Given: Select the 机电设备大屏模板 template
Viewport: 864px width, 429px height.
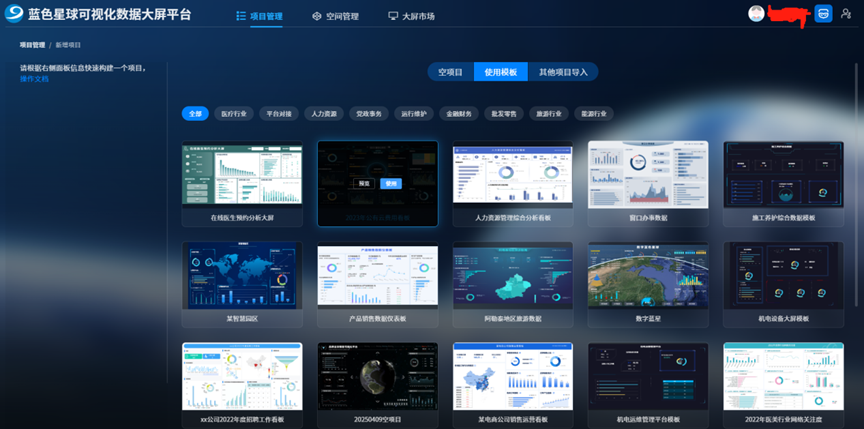Looking at the screenshot, I should [x=784, y=285].
